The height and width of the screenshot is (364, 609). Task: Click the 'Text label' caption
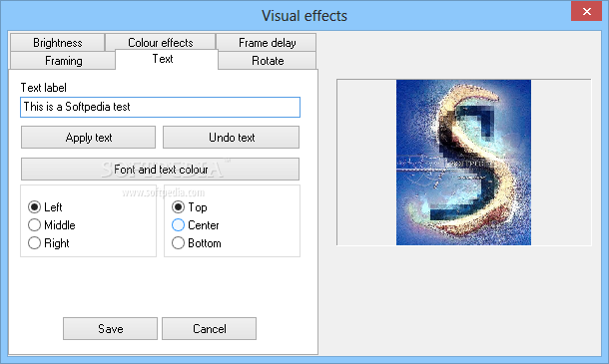(x=44, y=88)
